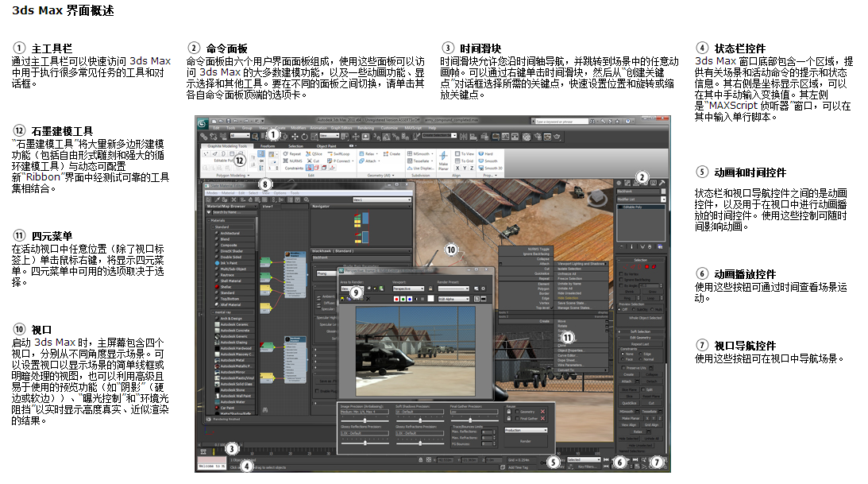Toggle the red channel swatch
868x484 pixels.
396,299
